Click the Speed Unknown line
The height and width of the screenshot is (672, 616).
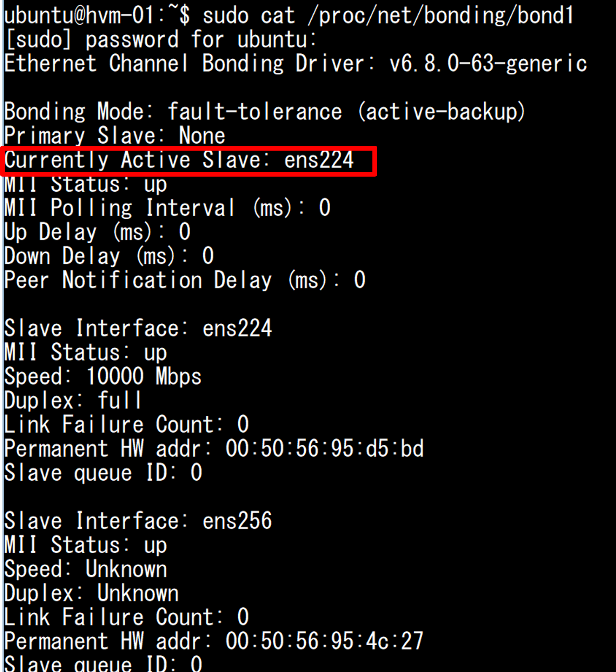[x=86, y=569]
